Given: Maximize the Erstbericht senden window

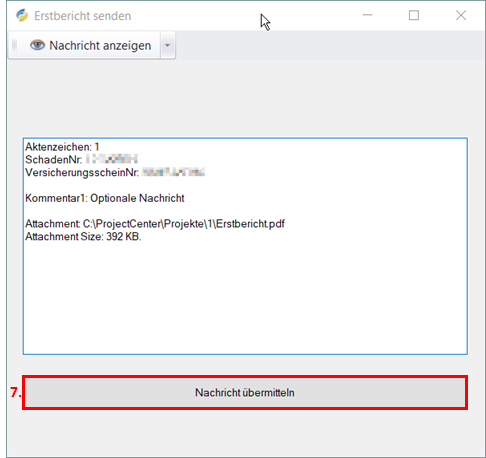Looking at the screenshot, I should pyautogui.click(x=414, y=15).
